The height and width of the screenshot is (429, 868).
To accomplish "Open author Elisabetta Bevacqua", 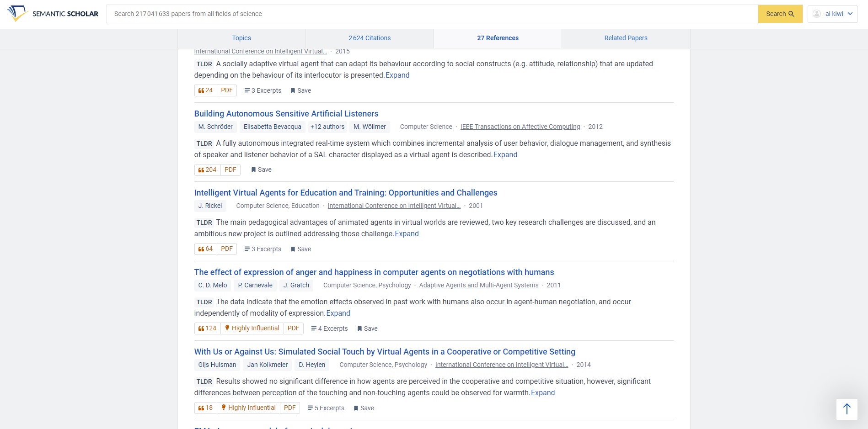I will tap(273, 127).
